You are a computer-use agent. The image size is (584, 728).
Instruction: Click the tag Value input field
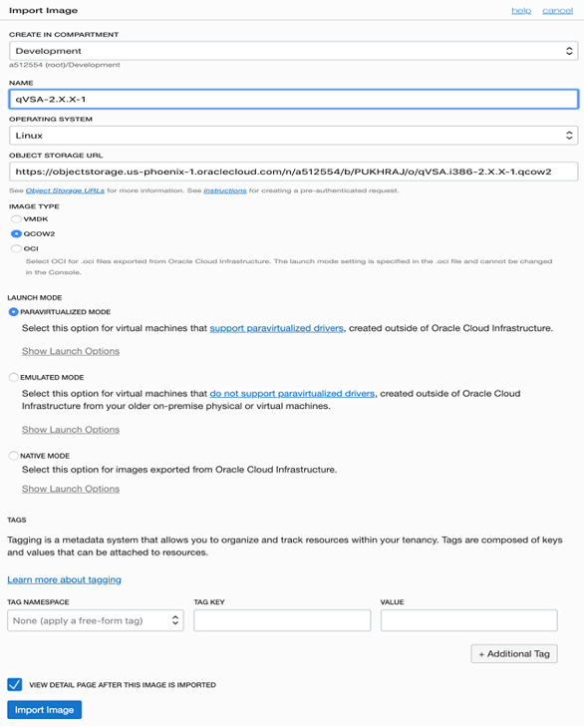(x=469, y=620)
